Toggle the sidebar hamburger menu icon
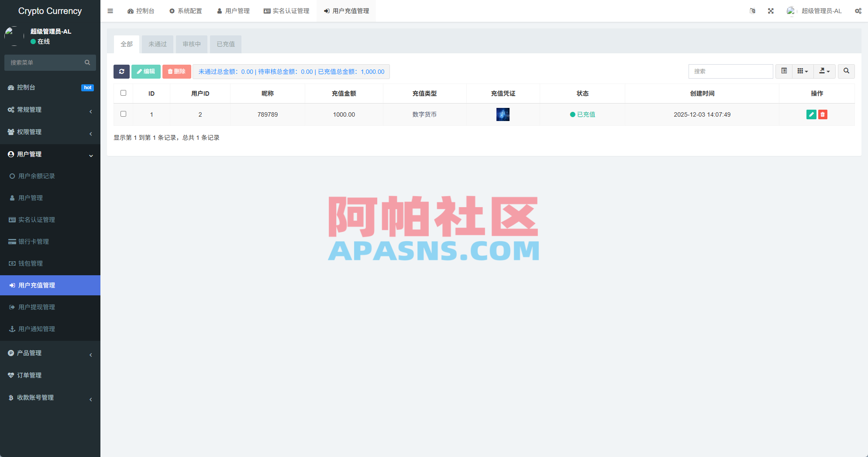Screen dimensions: 868x457 click(x=110, y=11)
